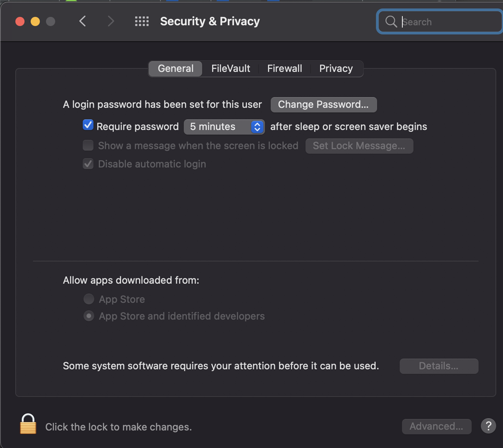Click the Change Password... button
Image resolution: width=503 pixels, height=448 pixels.
coord(323,105)
